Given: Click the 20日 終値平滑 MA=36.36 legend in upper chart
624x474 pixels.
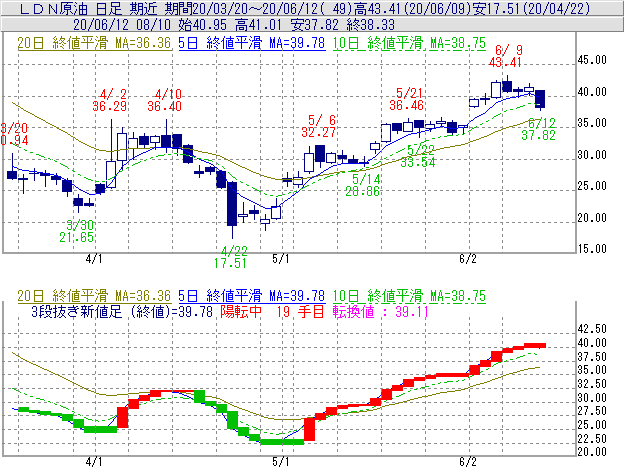Looking at the screenshot, I should pyautogui.click(x=94, y=43).
